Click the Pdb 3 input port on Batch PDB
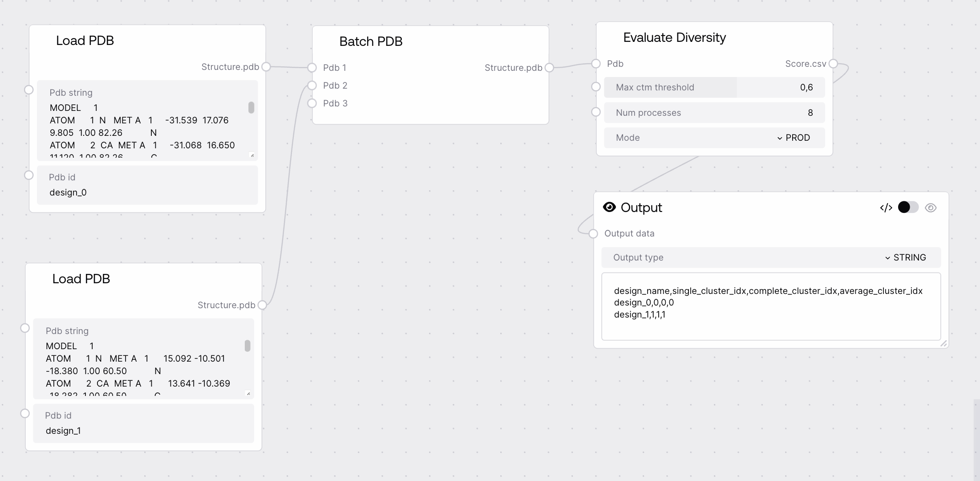This screenshot has width=980, height=481. pos(312,103)
